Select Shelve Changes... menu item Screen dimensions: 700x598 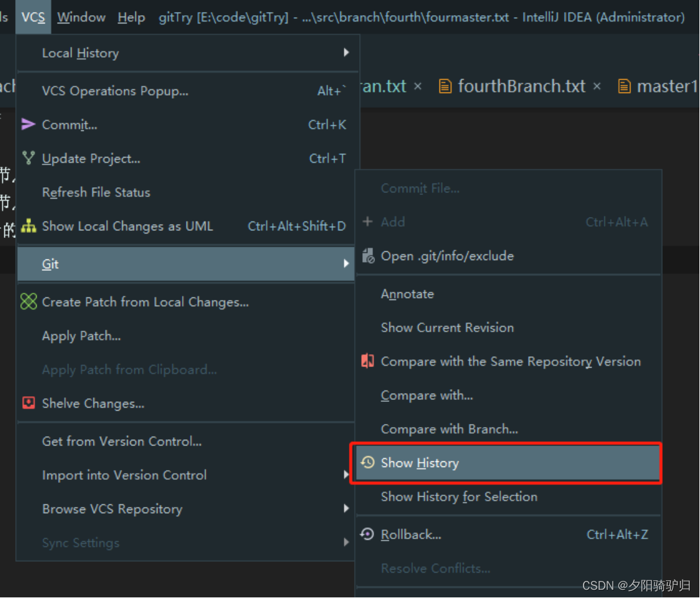pyautogui.click(x=186, y=403)
